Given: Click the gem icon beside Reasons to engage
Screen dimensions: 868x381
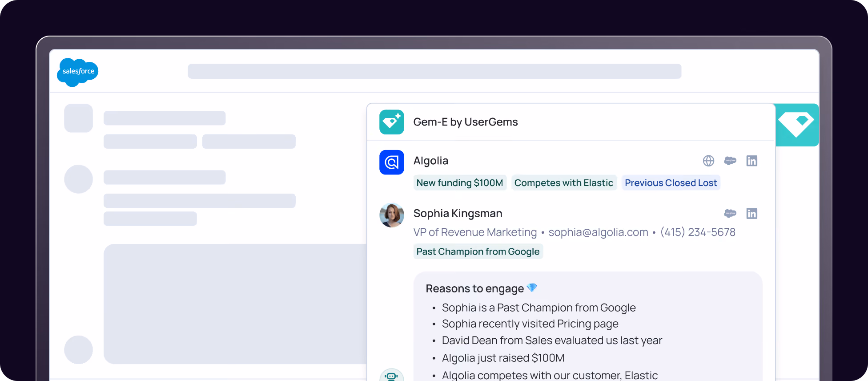Looking at the screenshot, I should [532, 288].
